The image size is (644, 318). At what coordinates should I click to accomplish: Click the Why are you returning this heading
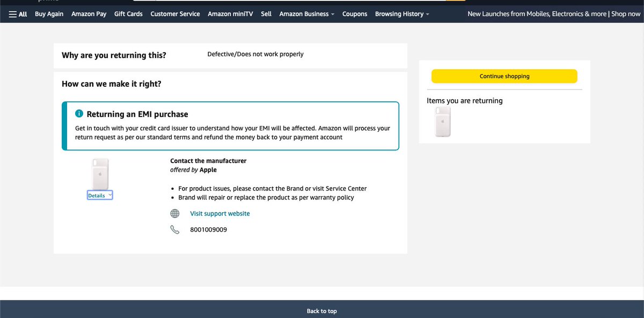114,55
